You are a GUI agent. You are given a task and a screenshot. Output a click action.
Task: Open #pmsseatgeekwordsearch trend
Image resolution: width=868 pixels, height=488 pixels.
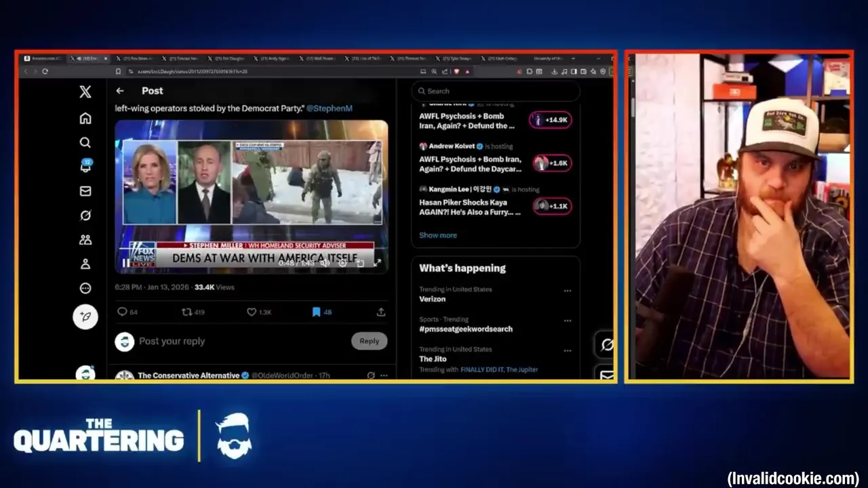pyautogui.click(x=465, y=329)
